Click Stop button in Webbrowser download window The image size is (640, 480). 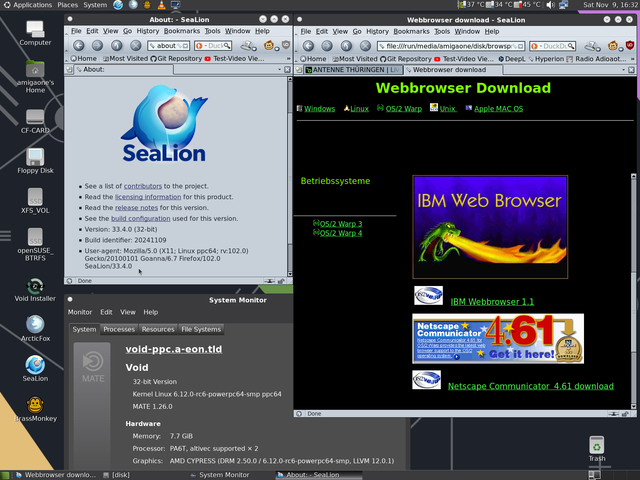365,46
